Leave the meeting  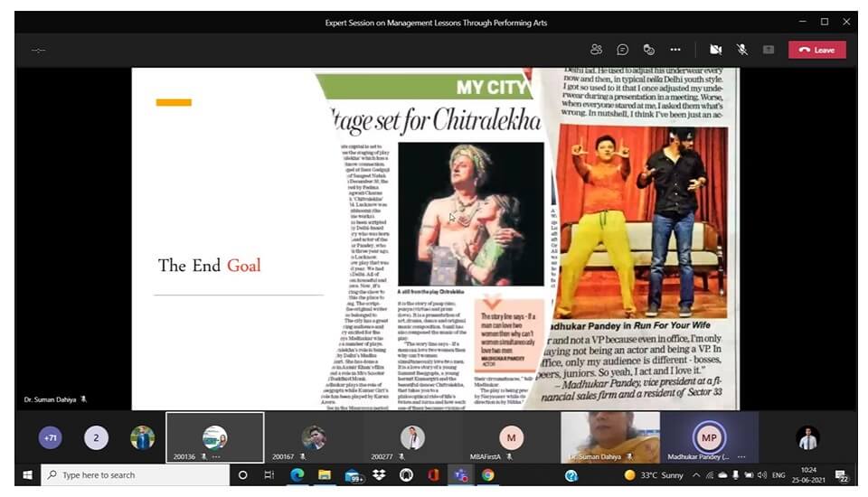tap(816, 50)
